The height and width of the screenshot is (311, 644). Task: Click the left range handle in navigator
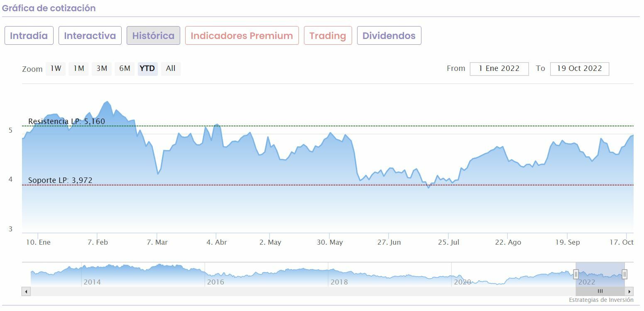tap(576, 274)
